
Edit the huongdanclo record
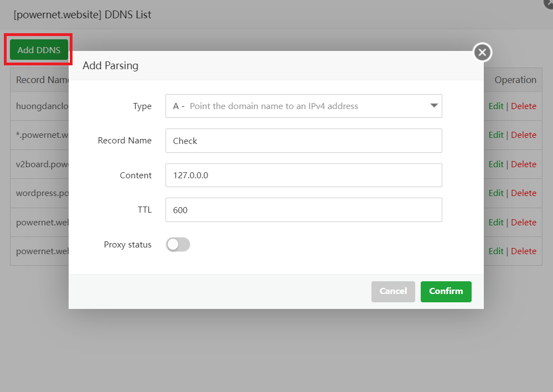pos(496,106)
